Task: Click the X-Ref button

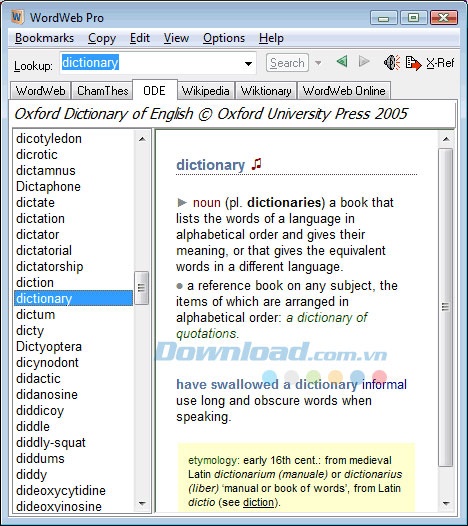Action: click(440, 63)
